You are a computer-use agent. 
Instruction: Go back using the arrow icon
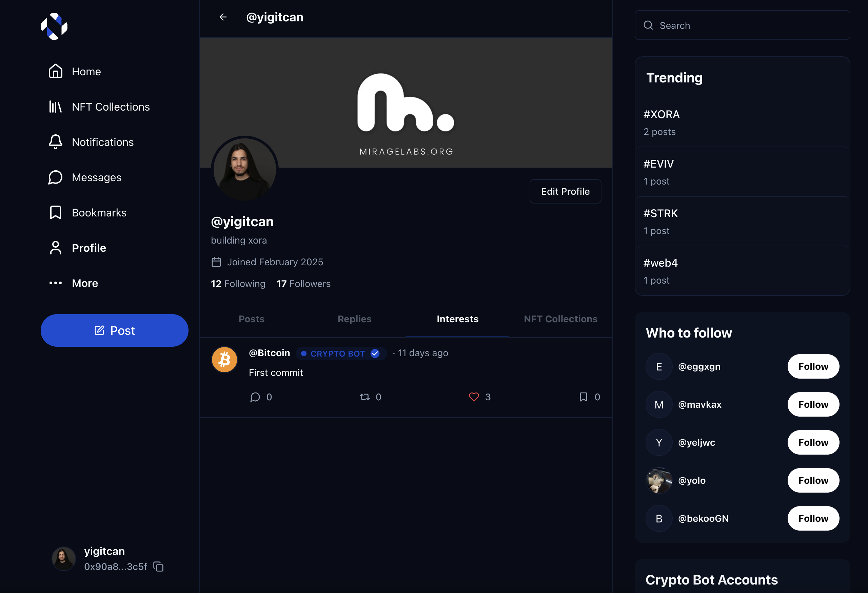(x=223, y=17)
